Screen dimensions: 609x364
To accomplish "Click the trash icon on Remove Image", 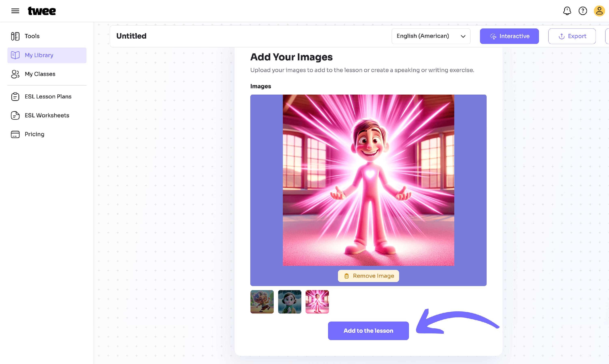I will coord(346,276).
